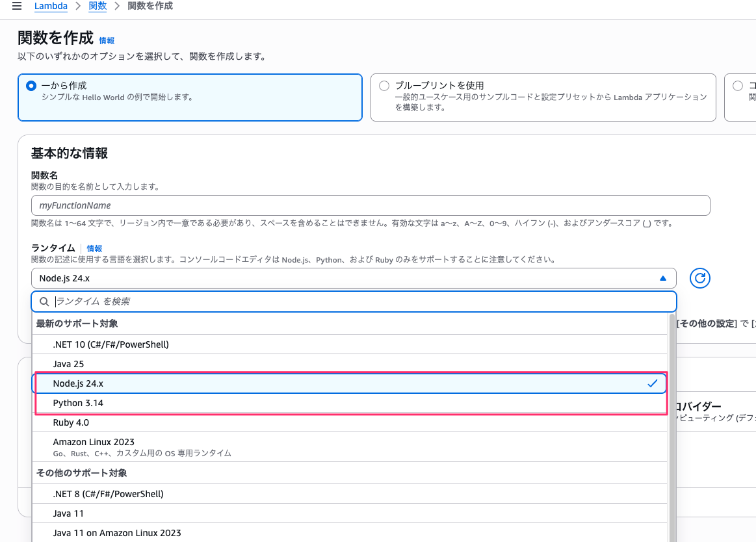Choose the Node.js 24.x runtime option
Viewport: 756px width, 542px height.
click(x=350, y=383)
